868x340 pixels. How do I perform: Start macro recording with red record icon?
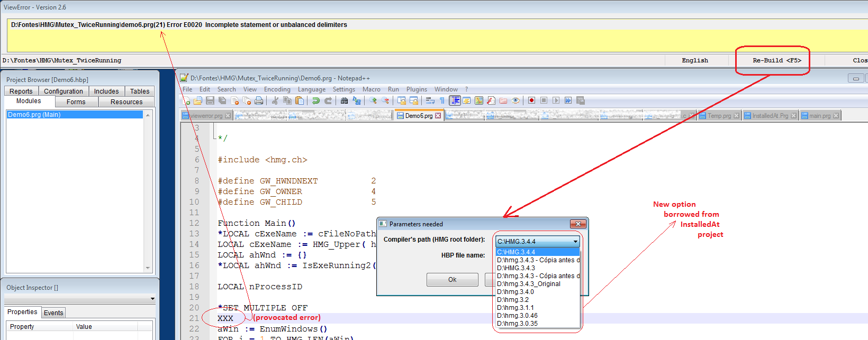pyautogui.click(x=531, y=100)
